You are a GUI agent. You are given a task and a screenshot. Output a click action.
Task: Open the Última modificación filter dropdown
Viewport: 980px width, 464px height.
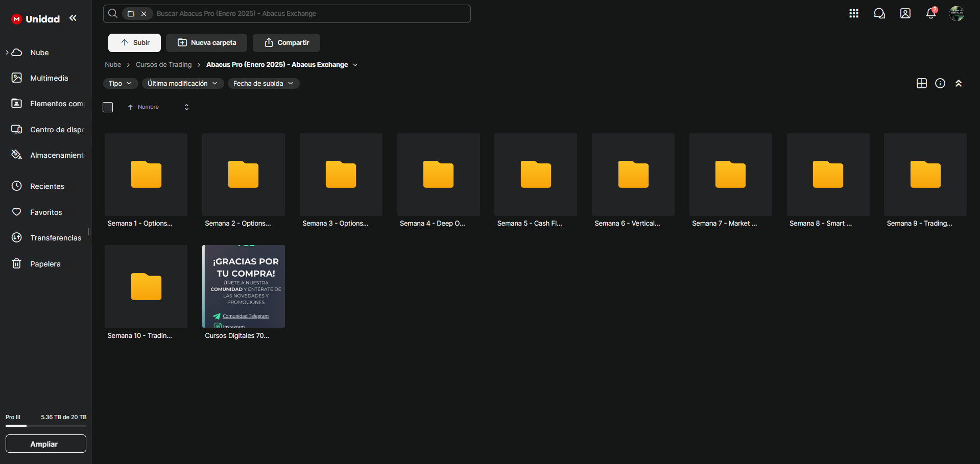click(x=182, y=83)
